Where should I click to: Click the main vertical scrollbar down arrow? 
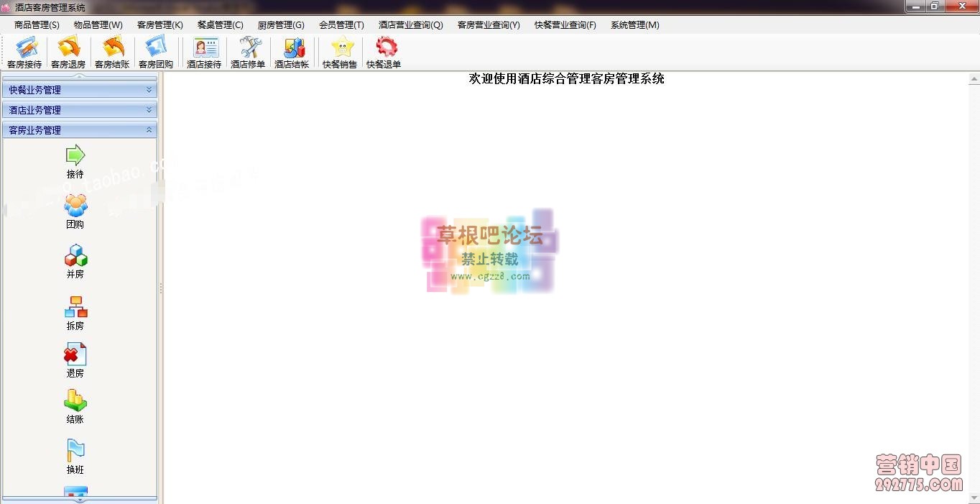[974, 498]
